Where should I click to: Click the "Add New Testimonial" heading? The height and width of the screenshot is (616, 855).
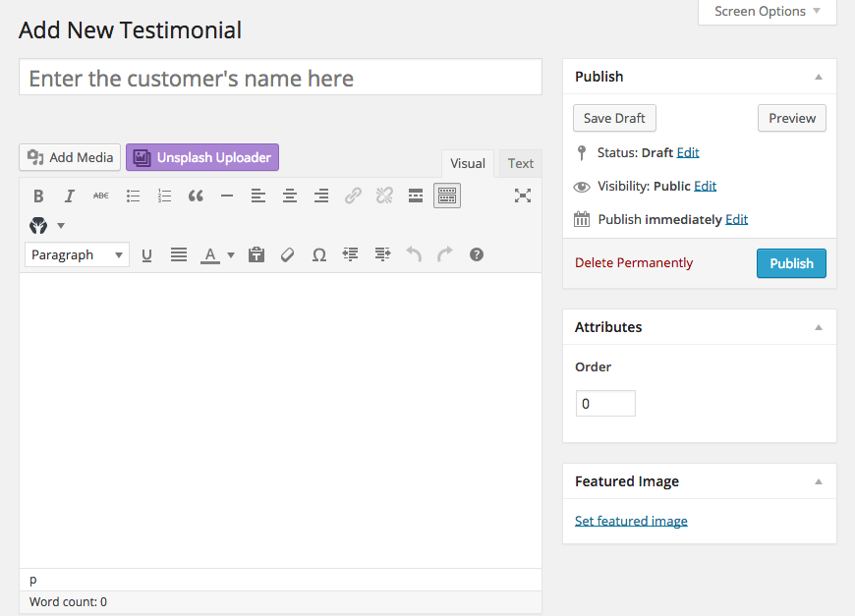(x=131, y=30)
